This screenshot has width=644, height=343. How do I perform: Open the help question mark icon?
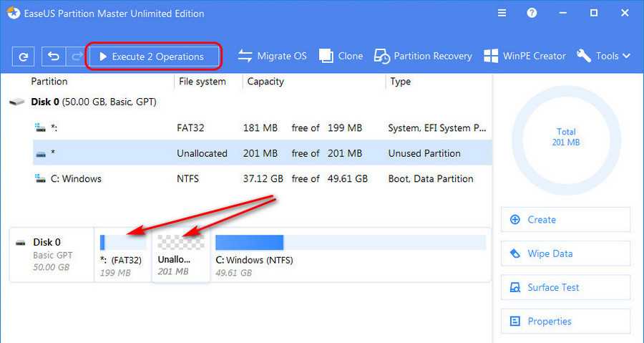click(532, 13)
